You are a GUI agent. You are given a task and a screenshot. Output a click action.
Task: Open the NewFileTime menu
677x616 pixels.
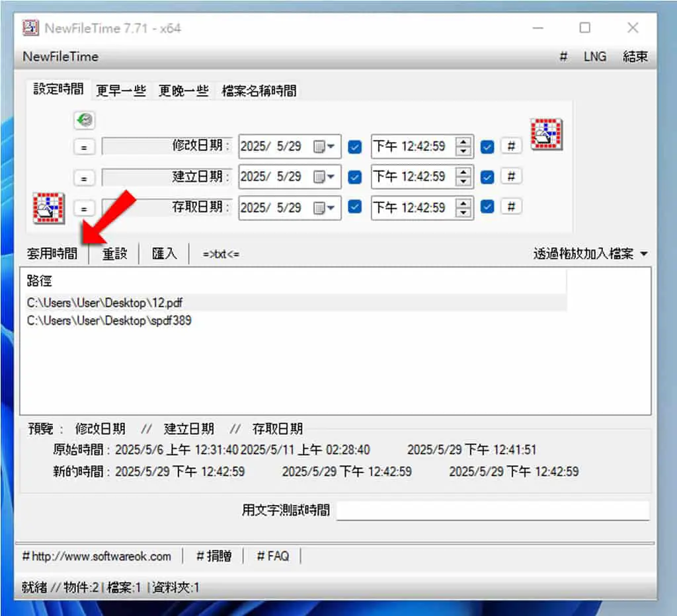(x=60, y=57)
